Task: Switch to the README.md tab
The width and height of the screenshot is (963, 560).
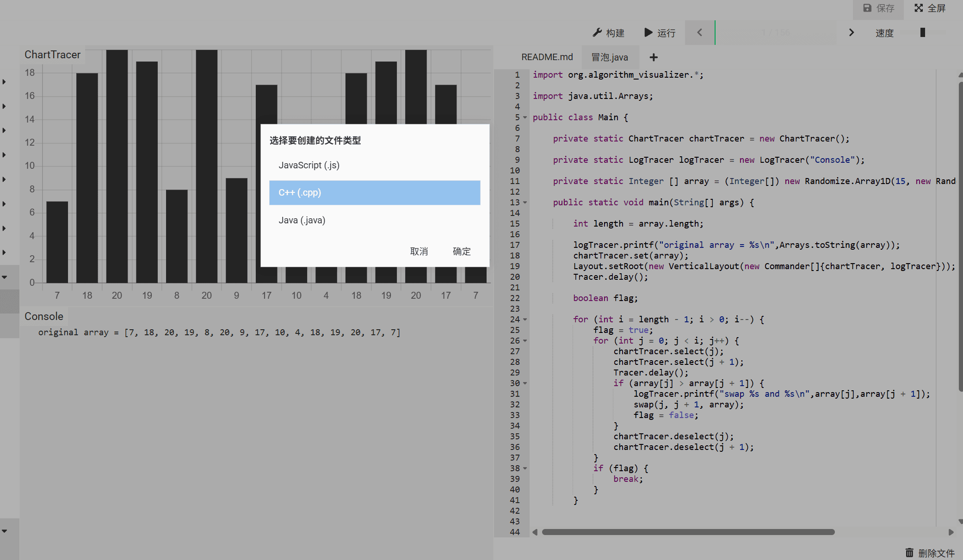Action: [547, 57]
